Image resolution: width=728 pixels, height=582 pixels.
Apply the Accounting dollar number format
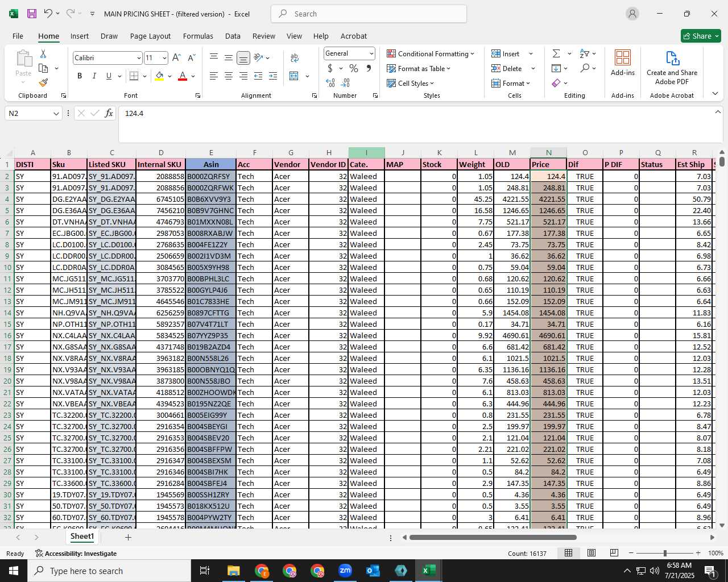tap(330, 68)
